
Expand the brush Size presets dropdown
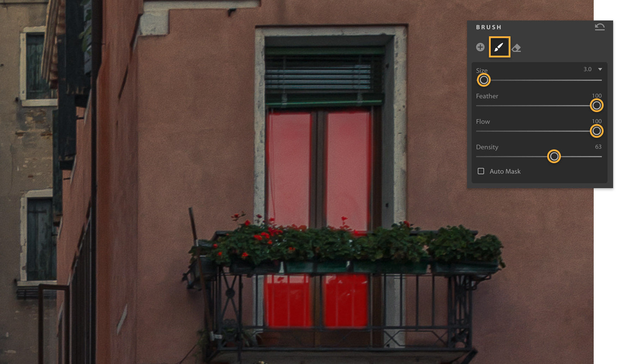click(x=599, y=69)
